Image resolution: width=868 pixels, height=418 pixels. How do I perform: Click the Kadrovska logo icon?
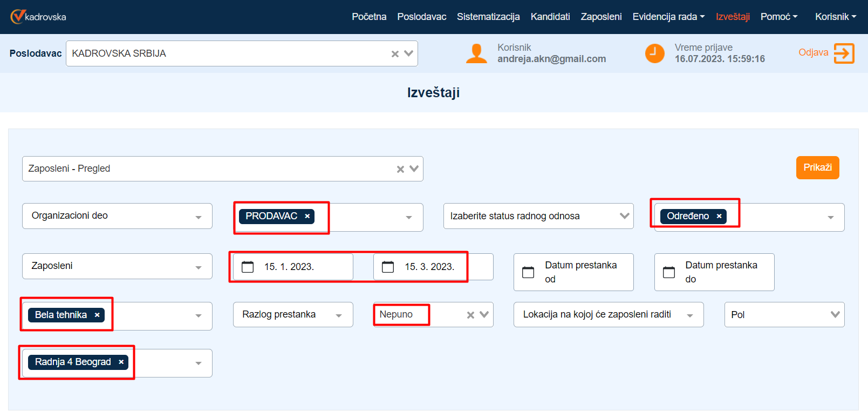(18, 17)
